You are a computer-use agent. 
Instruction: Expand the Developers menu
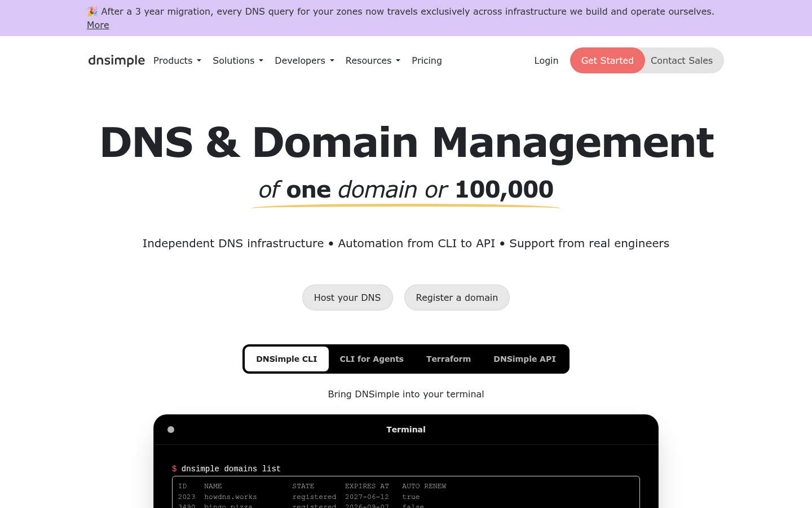[304, 60]
